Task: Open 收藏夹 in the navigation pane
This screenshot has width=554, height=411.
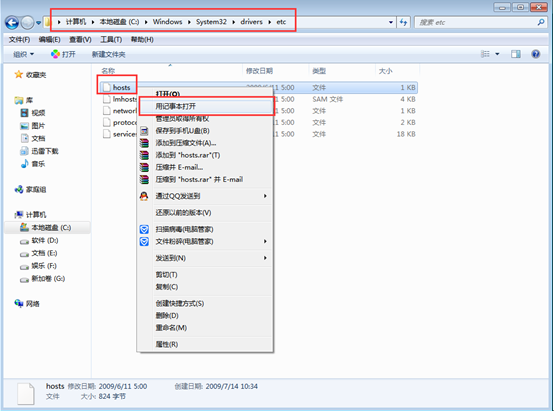Action: (36, 75)
